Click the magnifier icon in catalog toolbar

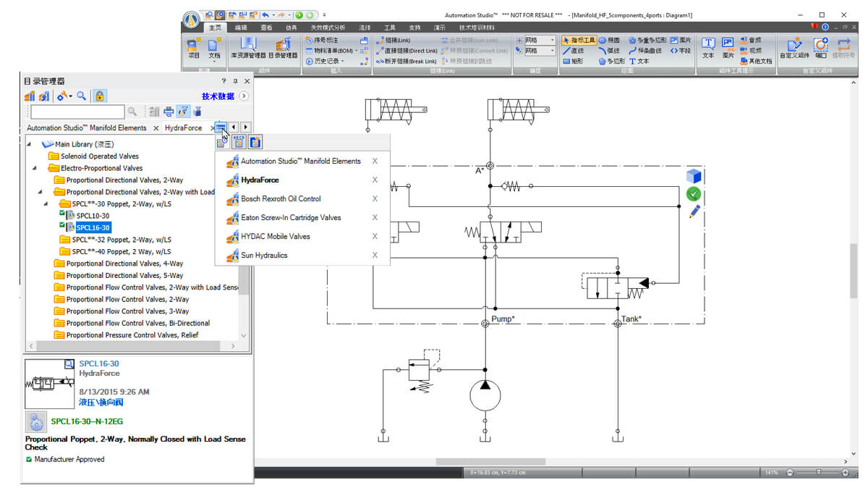tap(82, 96)
